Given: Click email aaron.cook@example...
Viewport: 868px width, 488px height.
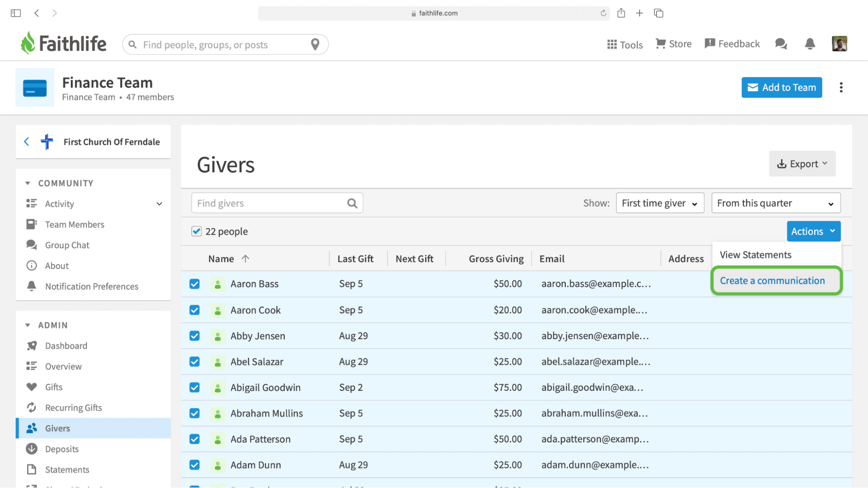Looking at the screenshot, I should coord(594,310).
